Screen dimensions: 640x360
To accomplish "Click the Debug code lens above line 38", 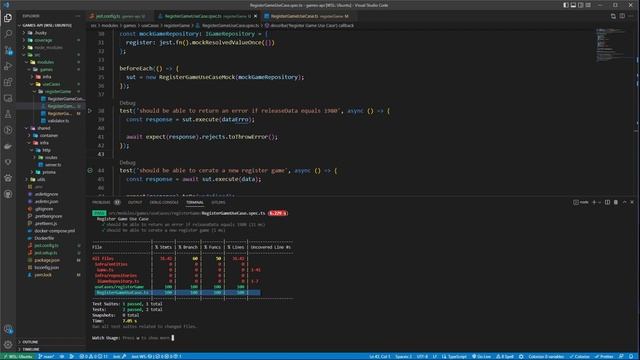I will tap(127, 103).
